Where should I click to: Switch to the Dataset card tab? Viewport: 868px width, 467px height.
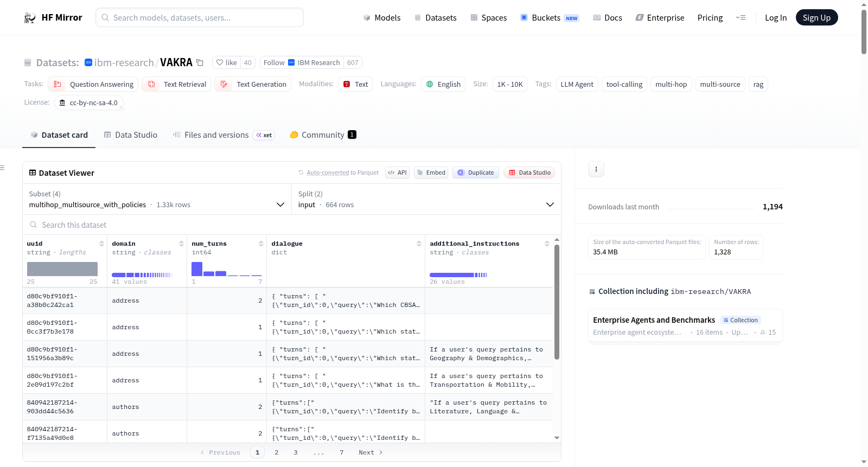[x=59, y=135]
